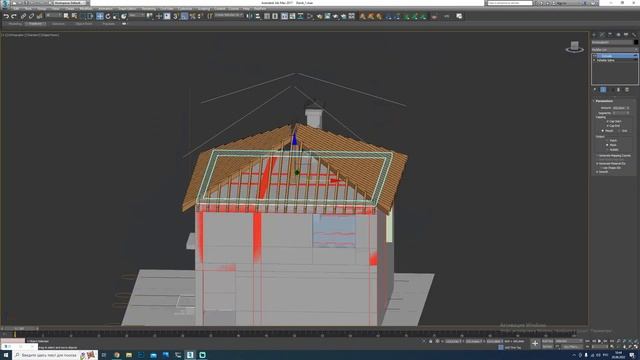This screenshot has width=640, height=360.
Task: Click the Select and Scale tool
Action: tap(116, 16)
